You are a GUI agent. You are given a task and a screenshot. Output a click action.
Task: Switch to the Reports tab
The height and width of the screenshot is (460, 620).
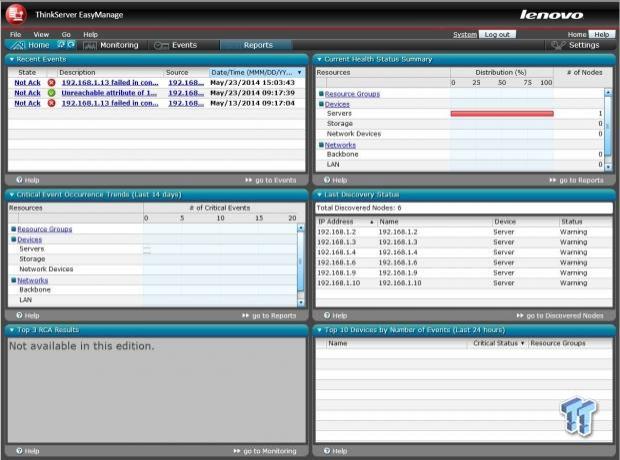[258, 45]
